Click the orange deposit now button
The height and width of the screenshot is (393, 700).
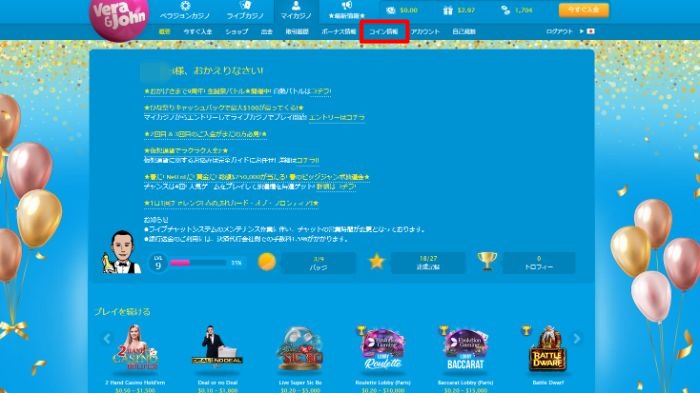coord(584,10)
